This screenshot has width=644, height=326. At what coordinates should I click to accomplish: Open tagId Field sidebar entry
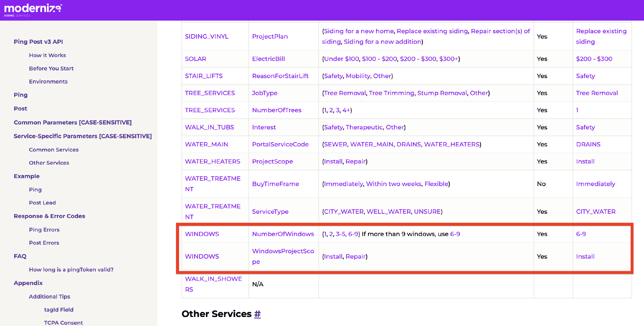(59, 309)
